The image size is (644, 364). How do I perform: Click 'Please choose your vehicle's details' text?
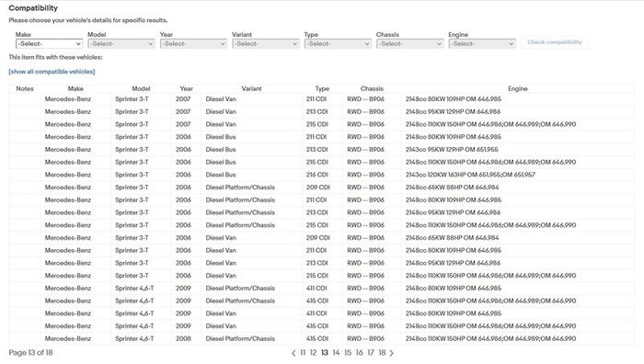(x=88, y=20)
